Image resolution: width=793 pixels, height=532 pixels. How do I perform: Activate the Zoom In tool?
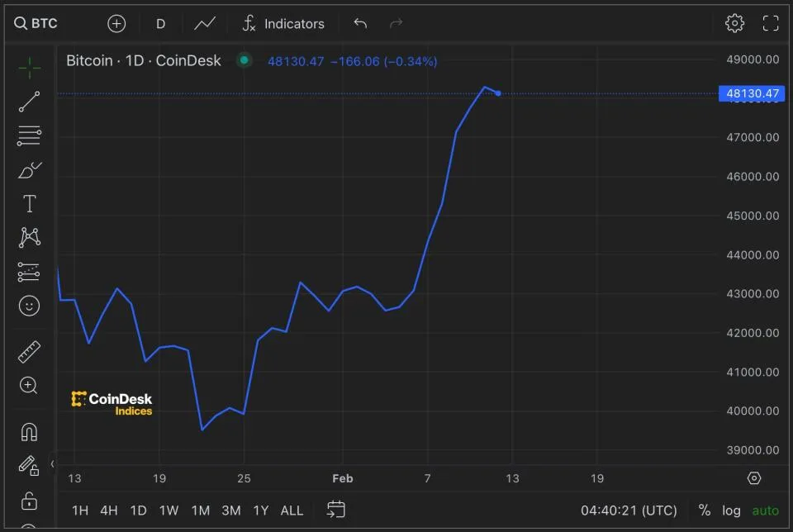click(x=29, y=386)
